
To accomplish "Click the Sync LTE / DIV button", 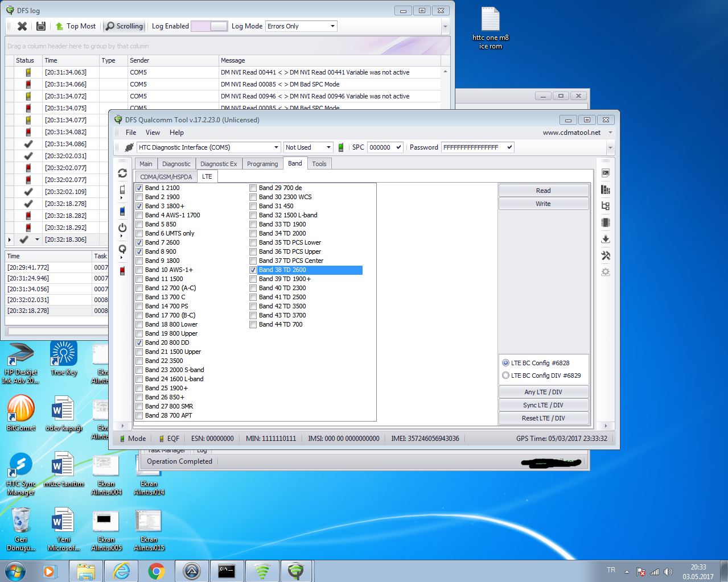I will click(544, 405).
